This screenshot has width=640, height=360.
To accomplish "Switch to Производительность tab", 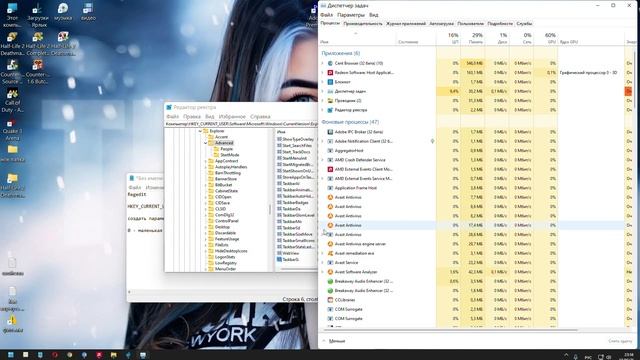I will coord(363,24).
